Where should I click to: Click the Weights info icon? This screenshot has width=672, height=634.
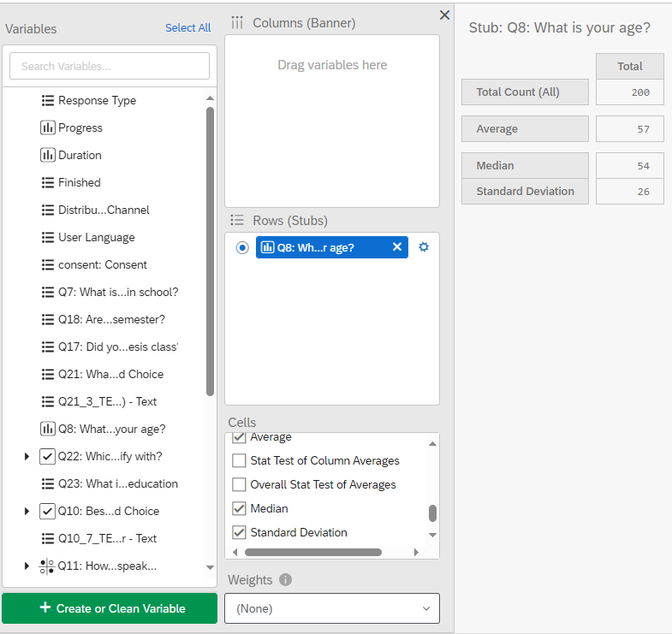click(x=285, y=579)
